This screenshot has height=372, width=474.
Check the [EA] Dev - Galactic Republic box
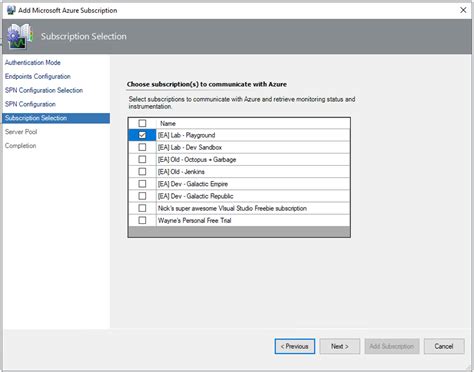click(142, 196)
